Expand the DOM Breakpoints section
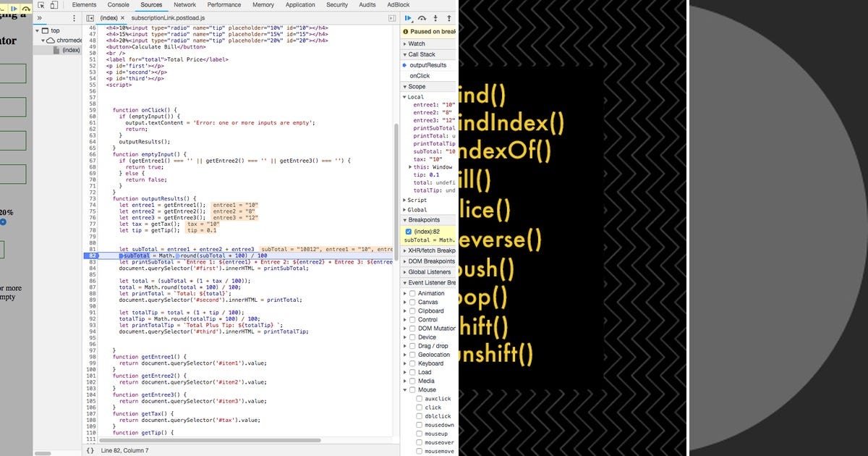868x456 pixels. (429, 261)
